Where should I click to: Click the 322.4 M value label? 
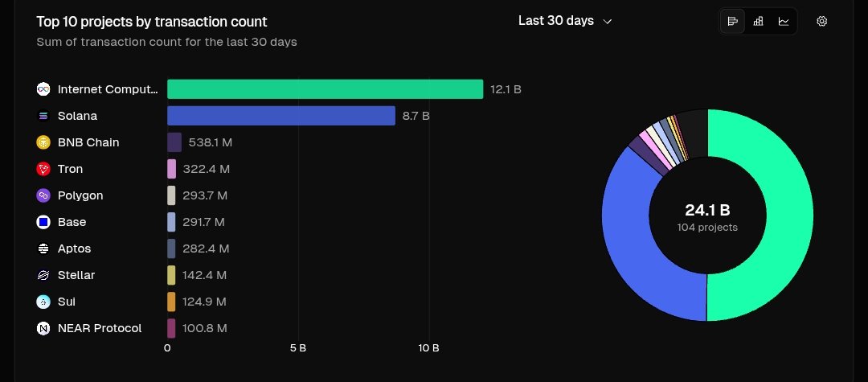tap(206, 169)
